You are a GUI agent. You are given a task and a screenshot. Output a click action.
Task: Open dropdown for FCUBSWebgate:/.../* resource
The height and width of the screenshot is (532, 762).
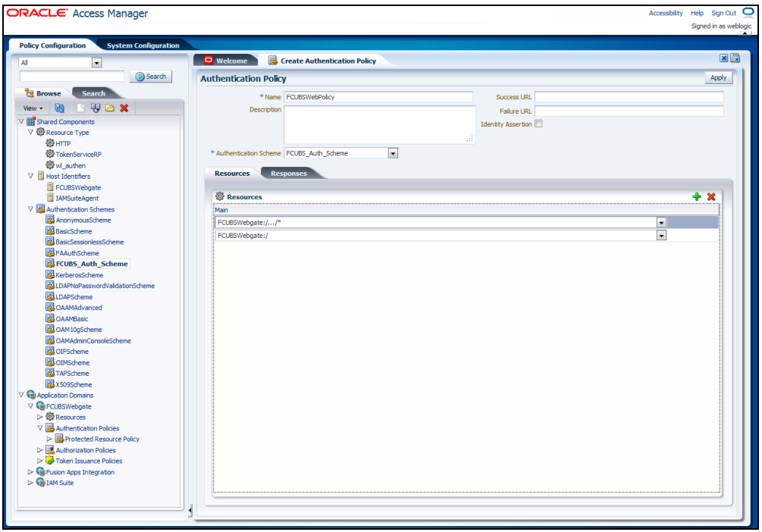[x=661, y=223]
